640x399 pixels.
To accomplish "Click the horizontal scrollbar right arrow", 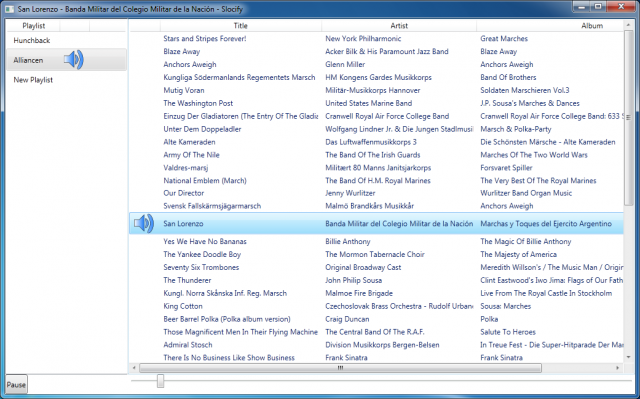I will (618, 368).
